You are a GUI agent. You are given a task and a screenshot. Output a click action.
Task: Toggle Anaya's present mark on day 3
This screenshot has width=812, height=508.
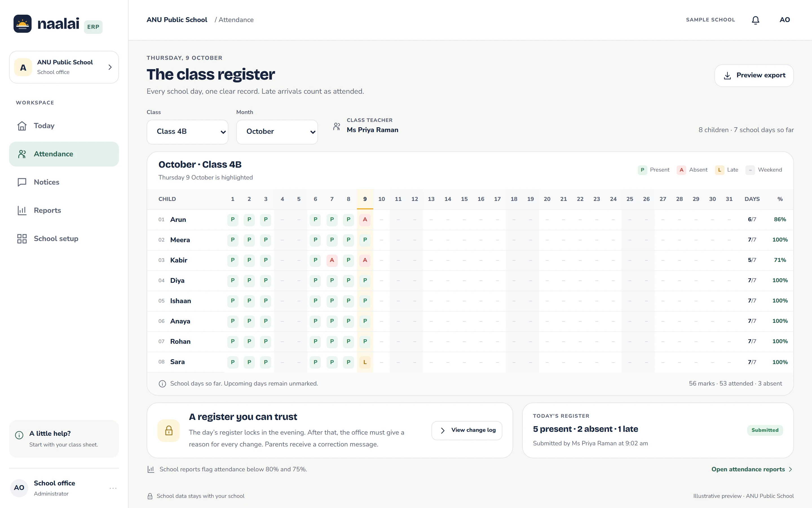point(265,321)
